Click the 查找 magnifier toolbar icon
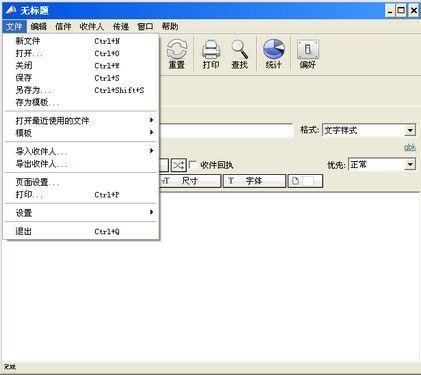This screenshot has width=421, height=375. [240, 54]
